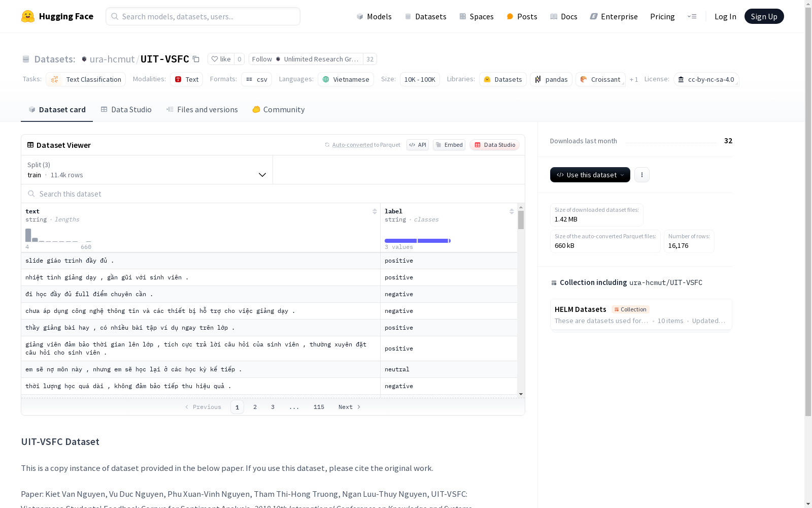Sort the text column using its sort icon
The image size is (812, 508).
pyautogui.click(x=375, y=211)
